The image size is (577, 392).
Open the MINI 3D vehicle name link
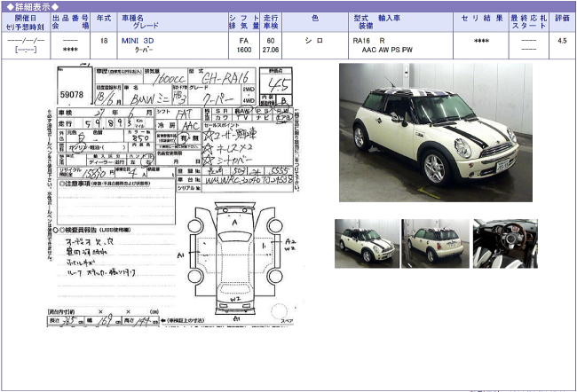138,41
